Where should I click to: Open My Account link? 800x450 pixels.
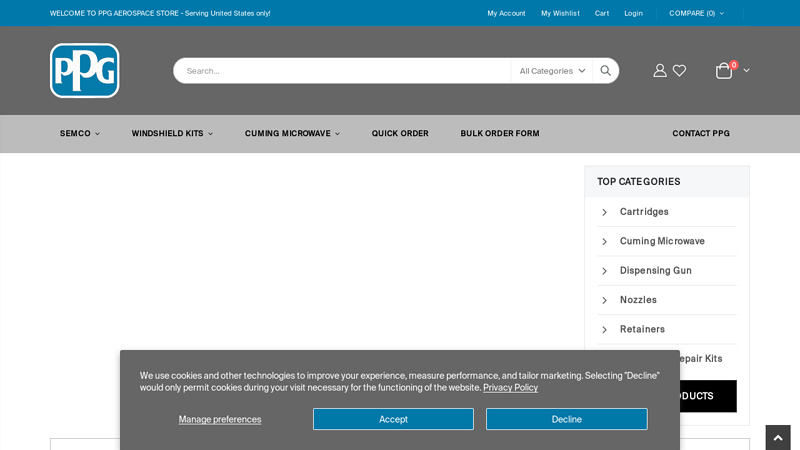point(506,13)
